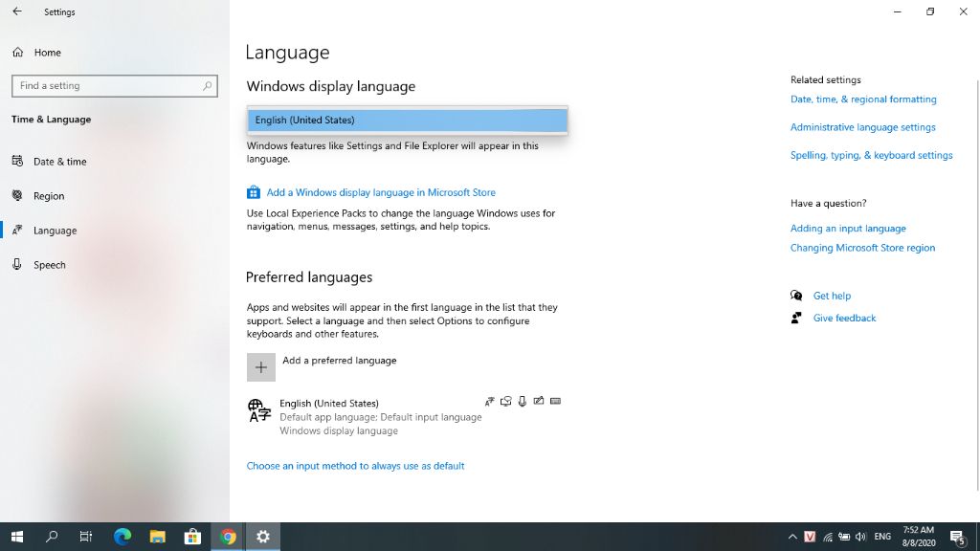Viewport: 980px width, 551px height.
Task: Open Speech settings
Action: coord(50,264)
